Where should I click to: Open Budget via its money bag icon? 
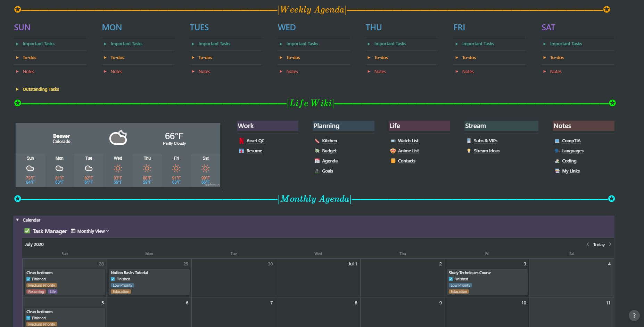point(317,151)
